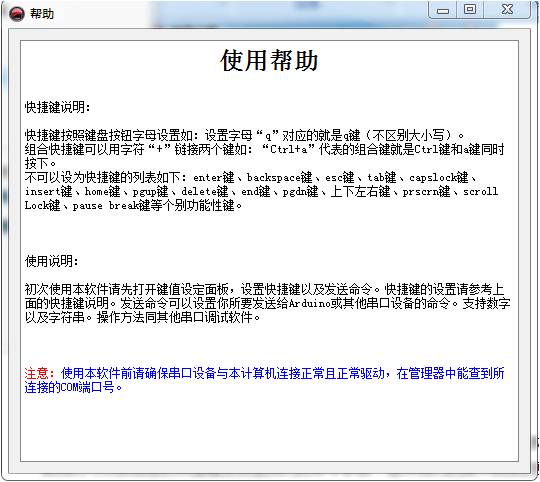Maximize the 帮助 help window
This screenshot has height=482, width=540.
[470, 10]
